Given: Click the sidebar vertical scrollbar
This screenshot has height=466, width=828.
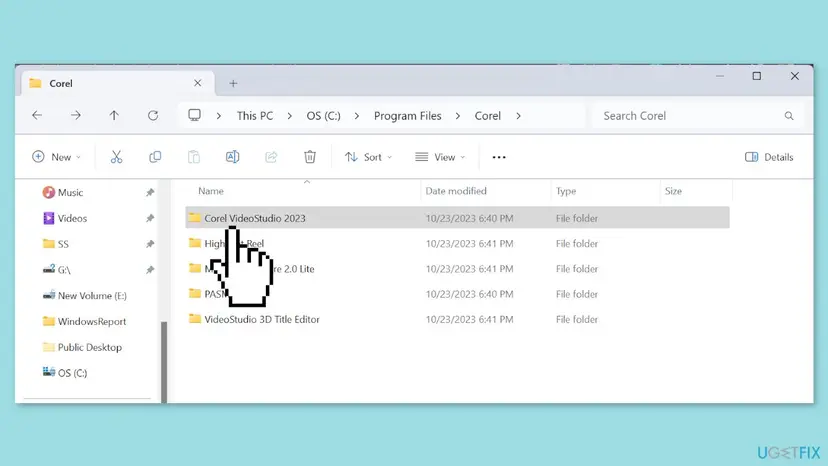Looking at the screenshot, I should tap(164, 361).
